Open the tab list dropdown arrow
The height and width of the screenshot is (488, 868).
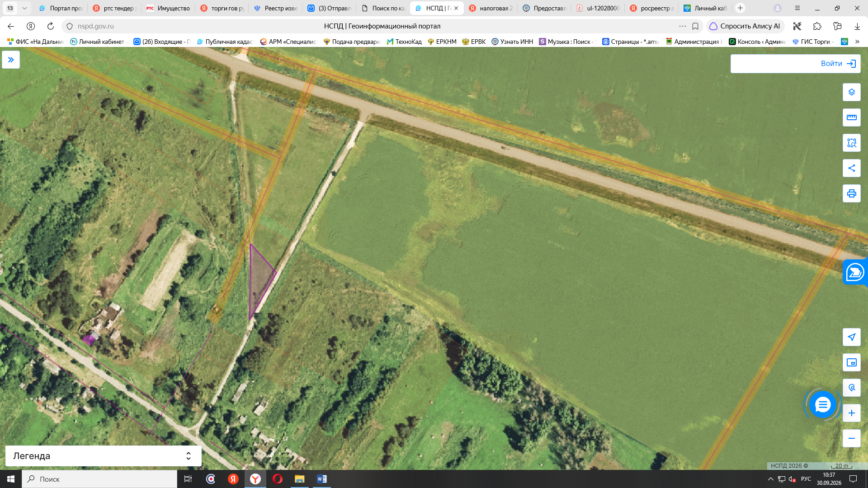pyautogui.click(x=24, y=8)
